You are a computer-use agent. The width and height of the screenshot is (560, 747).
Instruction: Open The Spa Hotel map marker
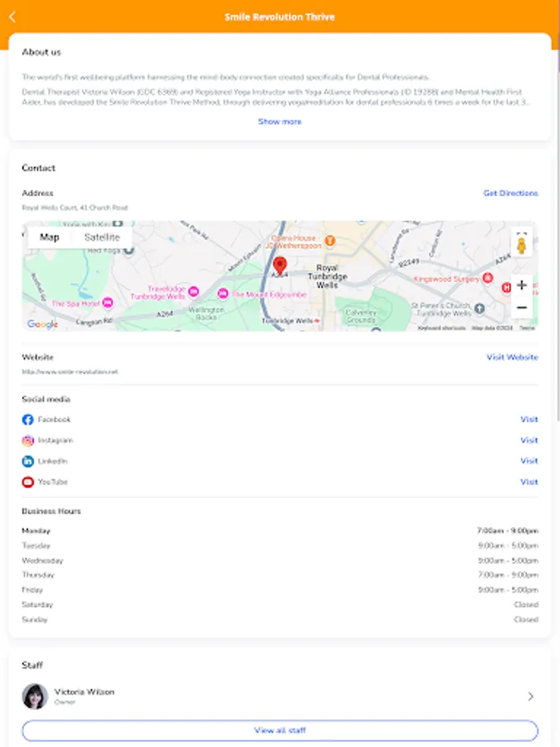pos(108,302)
